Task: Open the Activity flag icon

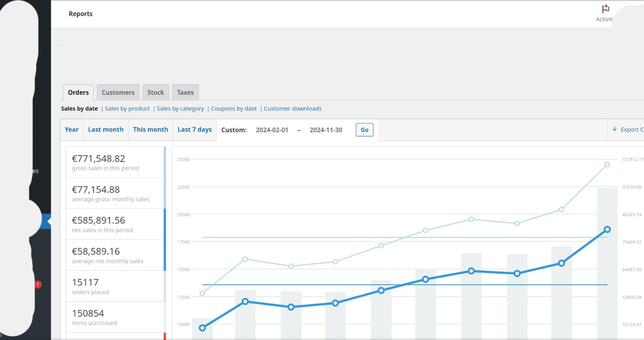Action: [605, 9]
